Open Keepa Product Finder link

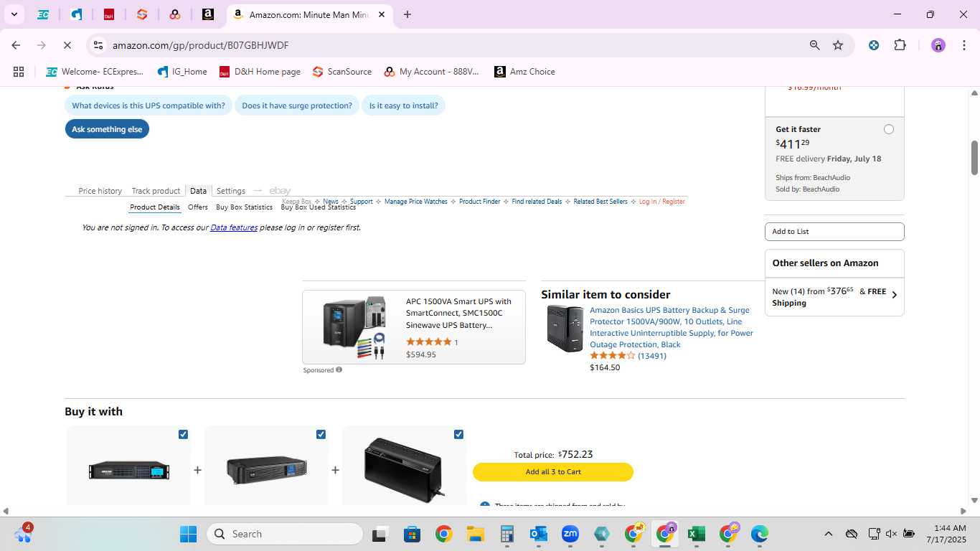pos(479,202)
